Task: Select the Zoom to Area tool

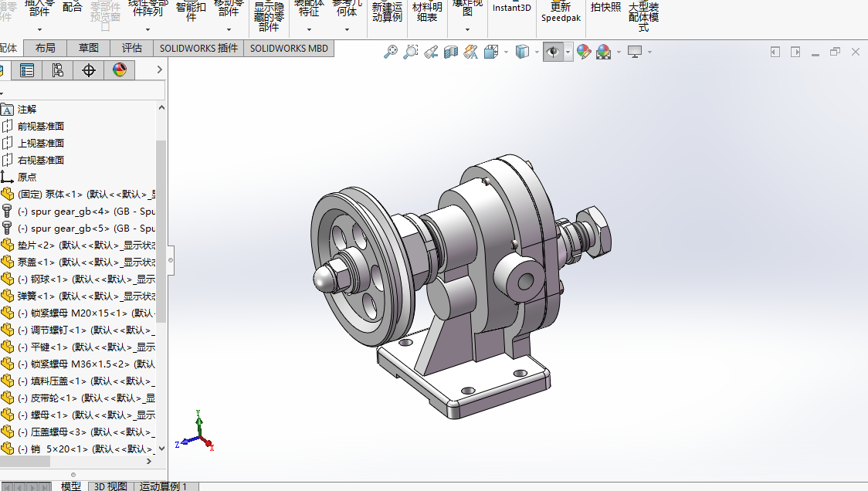Action: tap(411, 52)
